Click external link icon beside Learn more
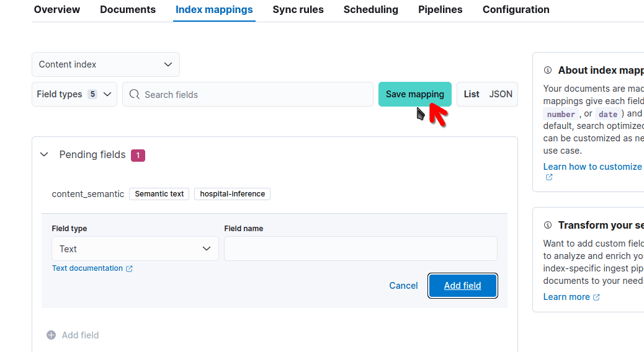 (x=596, y=297)
